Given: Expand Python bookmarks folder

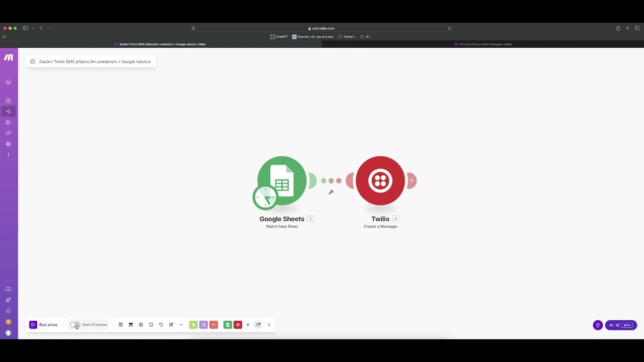Looking at the screenshot, I should tap(347, 37).
